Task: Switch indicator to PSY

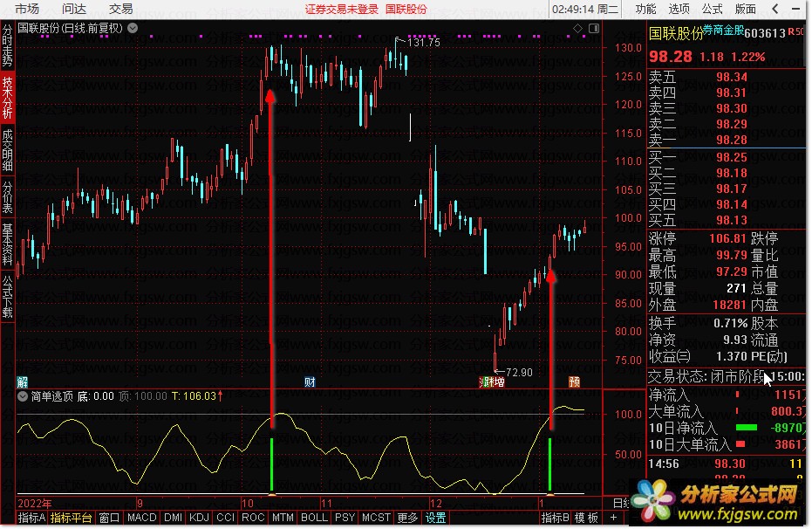Action: 345,518
